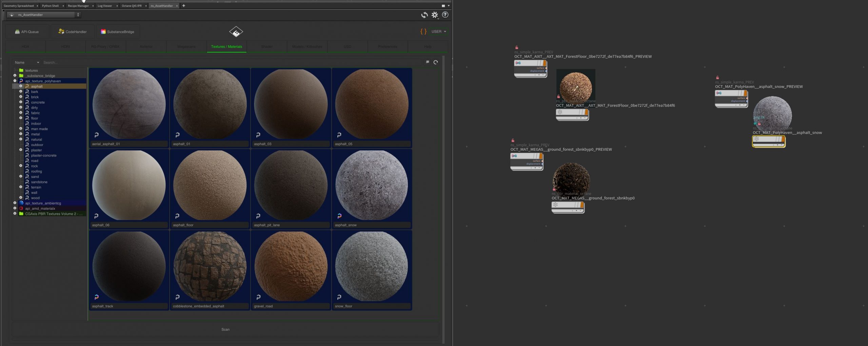Click the refresh icon in pane header
Viewport: 868px width, 346px height.
point(424,15)
